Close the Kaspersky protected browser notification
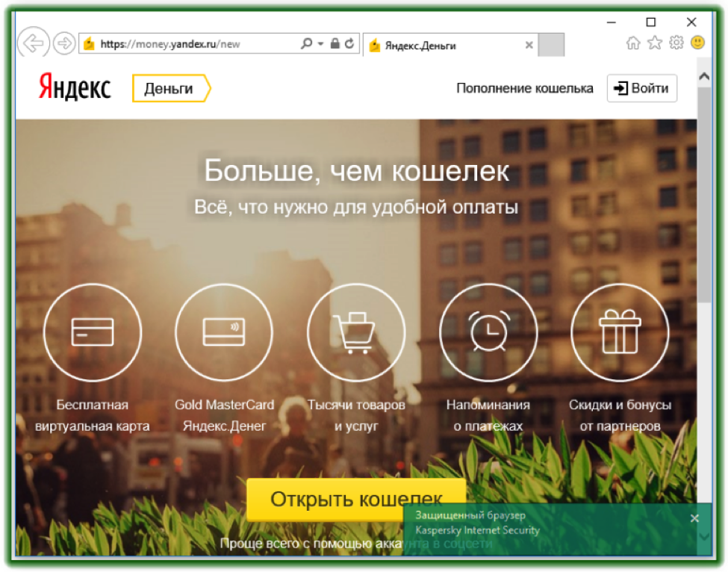This screenshot has width=728, height=572. pyautogui.click(x=694, y=518)
